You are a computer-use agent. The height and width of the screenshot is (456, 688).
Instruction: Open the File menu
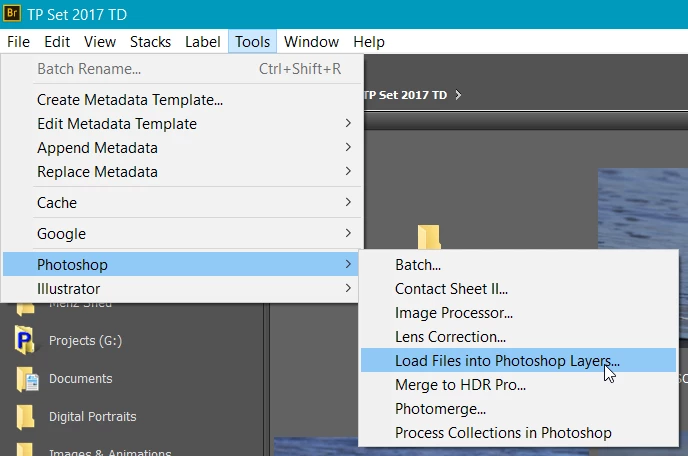click(18, 42)
